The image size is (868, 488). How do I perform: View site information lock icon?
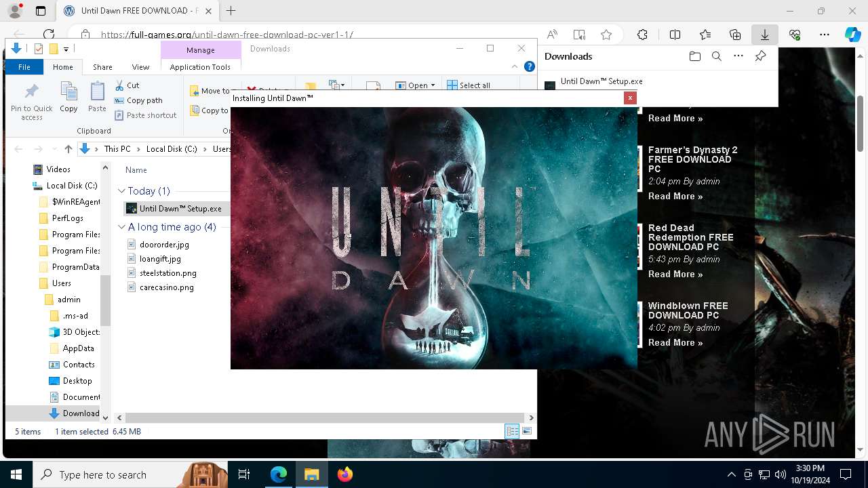85,35
